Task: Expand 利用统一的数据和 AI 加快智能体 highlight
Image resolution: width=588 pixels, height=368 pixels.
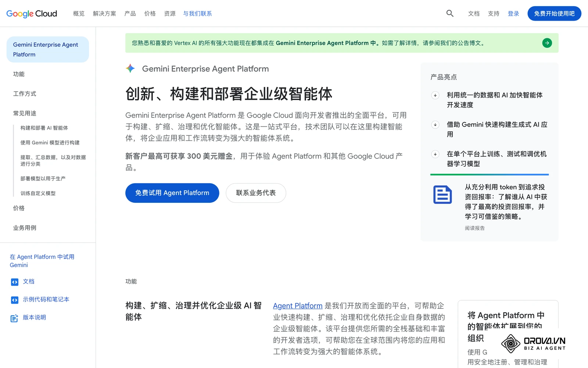Action: (435, 95)
